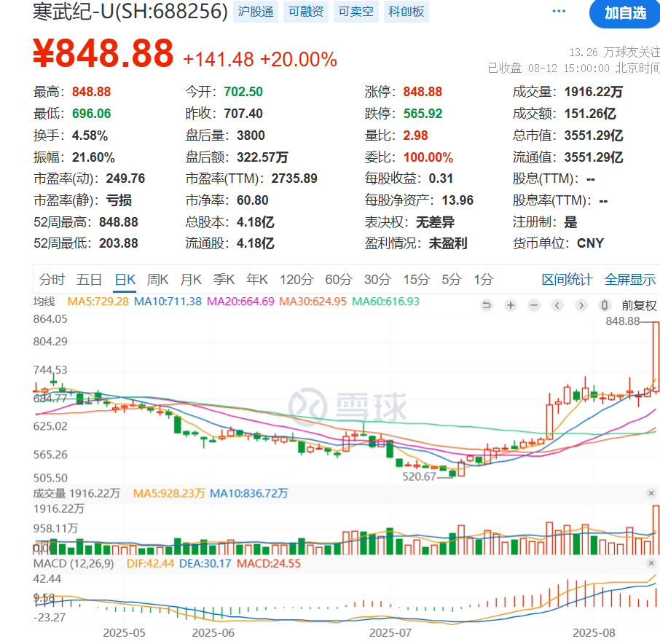Click the chart zoom out icon
Image resolution: width=660 pixels, height=644 pixels.
(x=533, y=305)
